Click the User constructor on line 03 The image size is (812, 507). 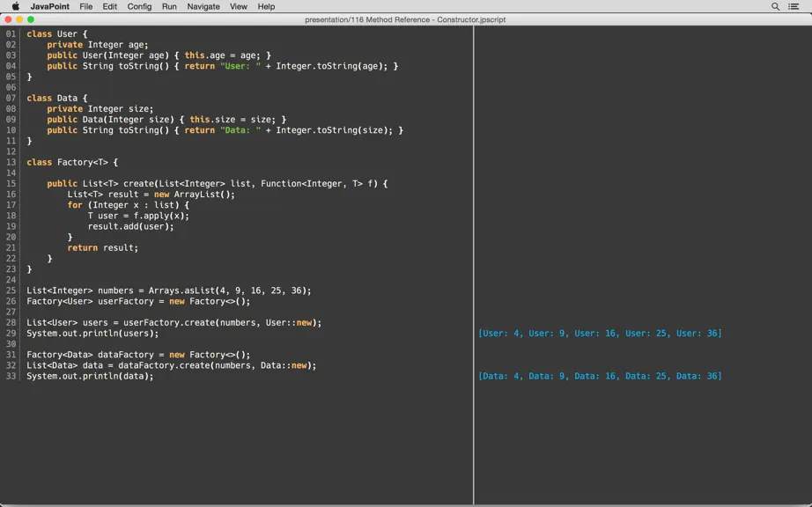(159, 55)
